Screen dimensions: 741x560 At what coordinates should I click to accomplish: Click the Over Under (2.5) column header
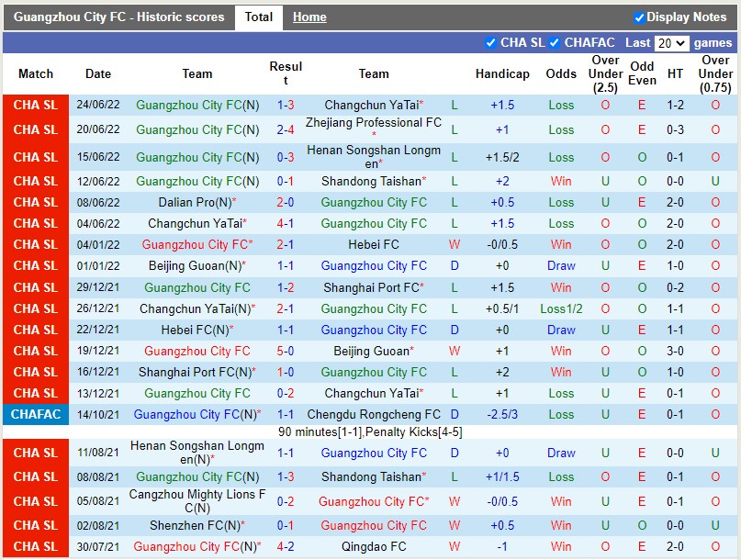605,73
